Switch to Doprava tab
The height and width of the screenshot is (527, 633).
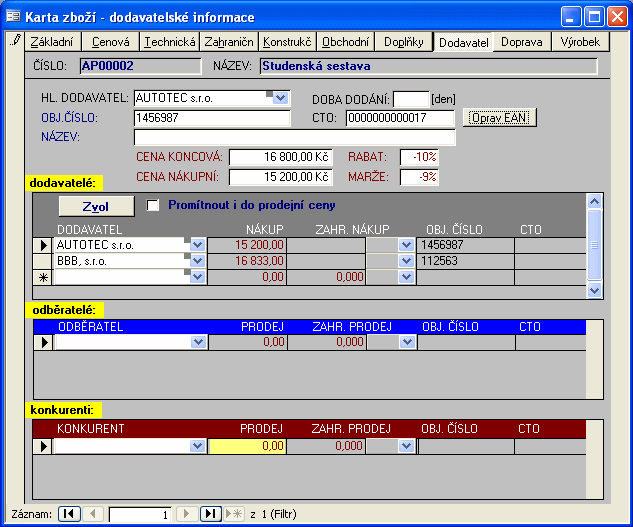522,42
